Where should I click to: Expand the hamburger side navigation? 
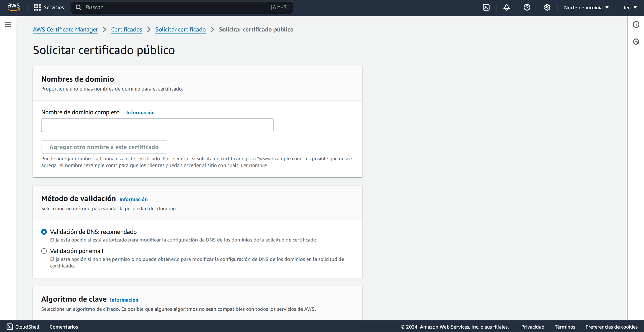[8, 24]
